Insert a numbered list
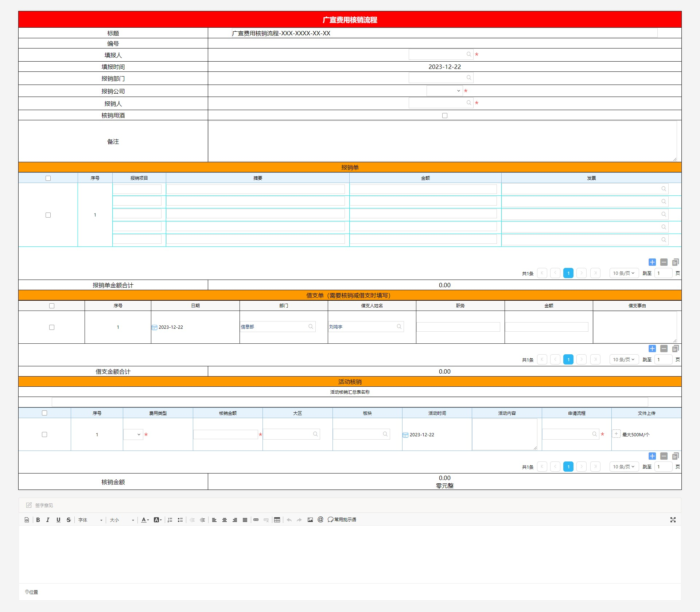 click(x=170, y=520)
